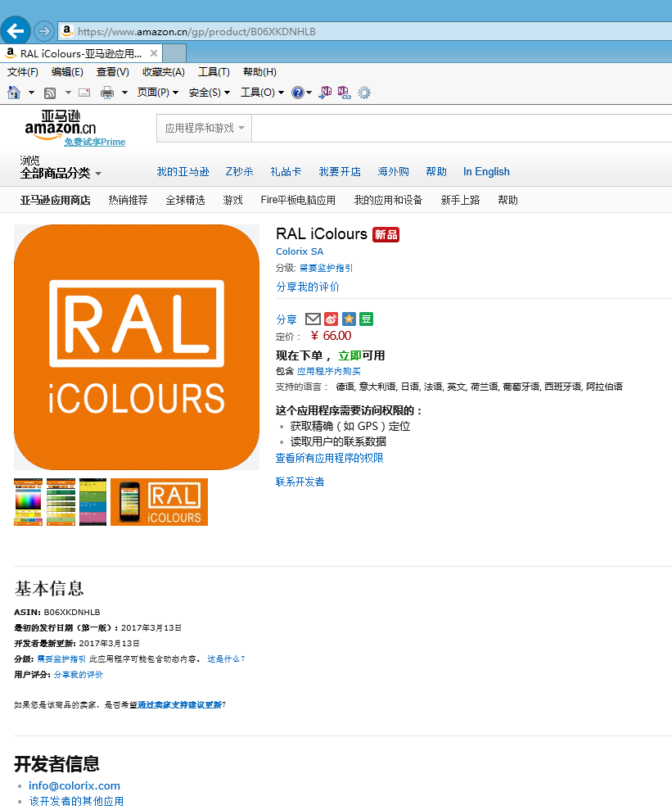Image resolution: width=672 pixels, height=810 pixels.
Task: Click the large RAL iColours app image
Action: (x=137, y=347)
